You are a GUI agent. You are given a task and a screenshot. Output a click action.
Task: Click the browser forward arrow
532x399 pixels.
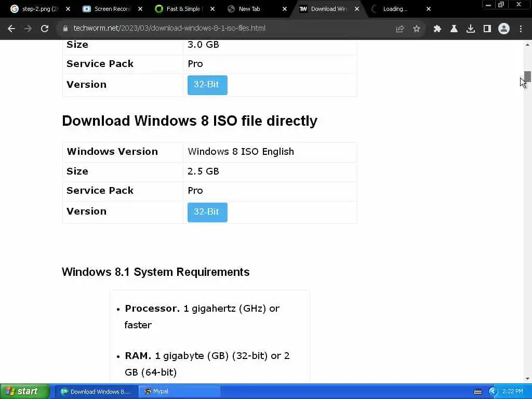(x=28, y=29)
